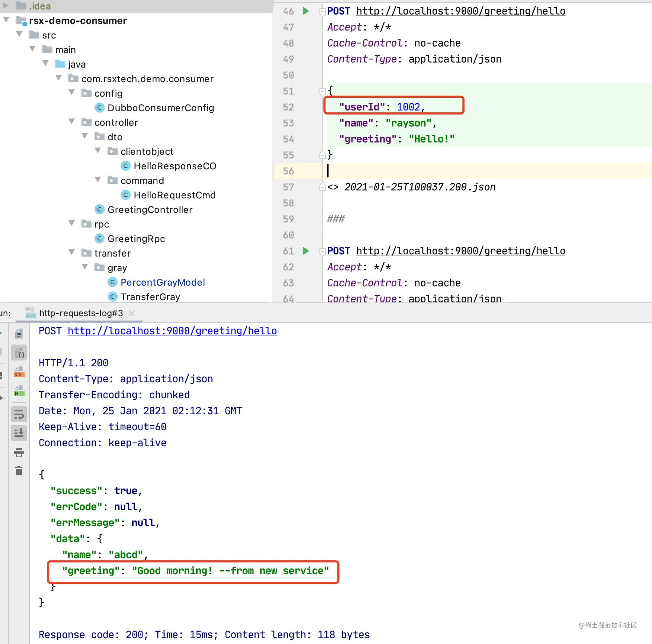Close the http-requests-log#3 tab
This screenshot has height=644, width=652.
click(132, 313)
